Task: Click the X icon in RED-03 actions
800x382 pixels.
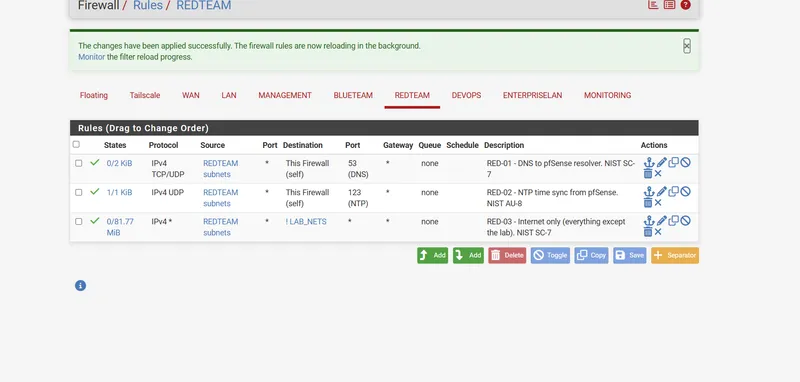Action: [x=658, y=232]
